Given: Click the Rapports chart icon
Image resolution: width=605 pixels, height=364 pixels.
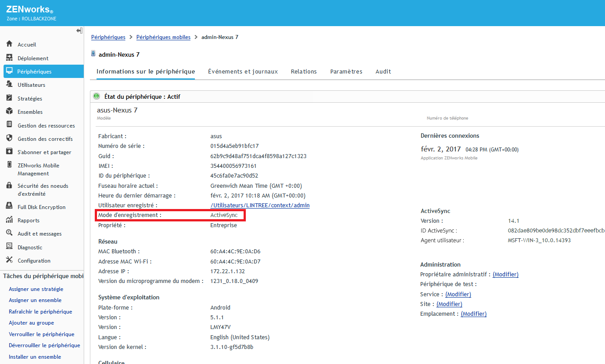Looking at the screenshot, I should click(9, 220).
